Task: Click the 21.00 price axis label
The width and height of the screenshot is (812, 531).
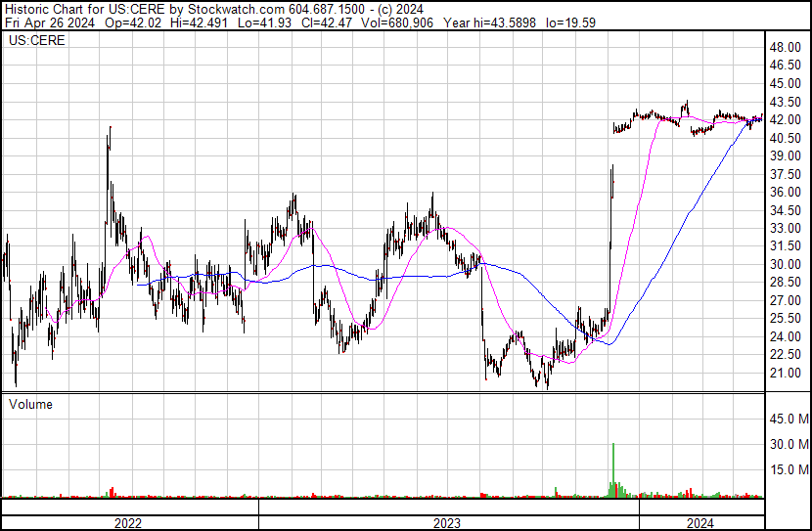Action: click(785, 373)
